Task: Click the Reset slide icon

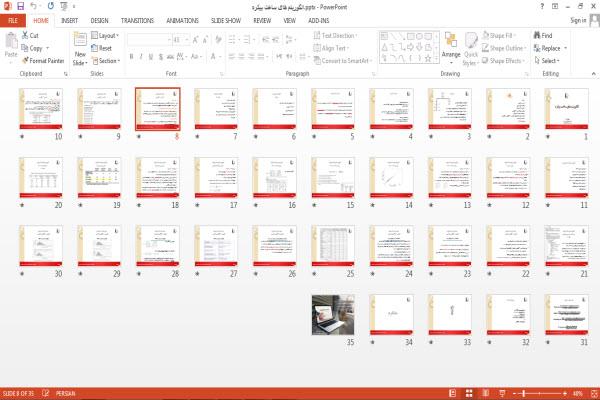Action: tap(95, 48)
